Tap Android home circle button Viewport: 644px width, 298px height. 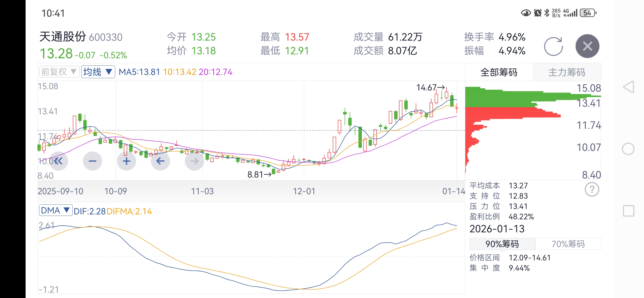coord(628,149)
